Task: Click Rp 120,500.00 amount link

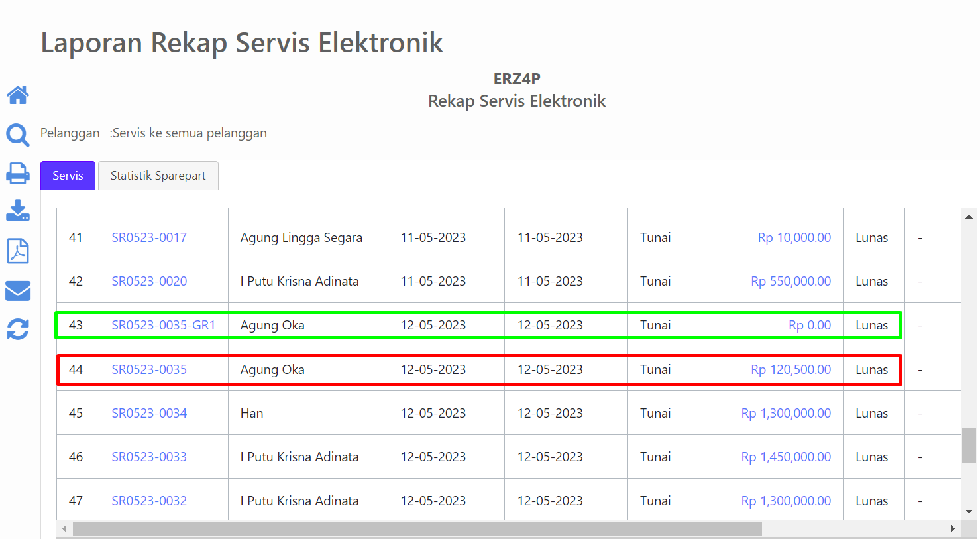Action: click(x=790, y=369)
